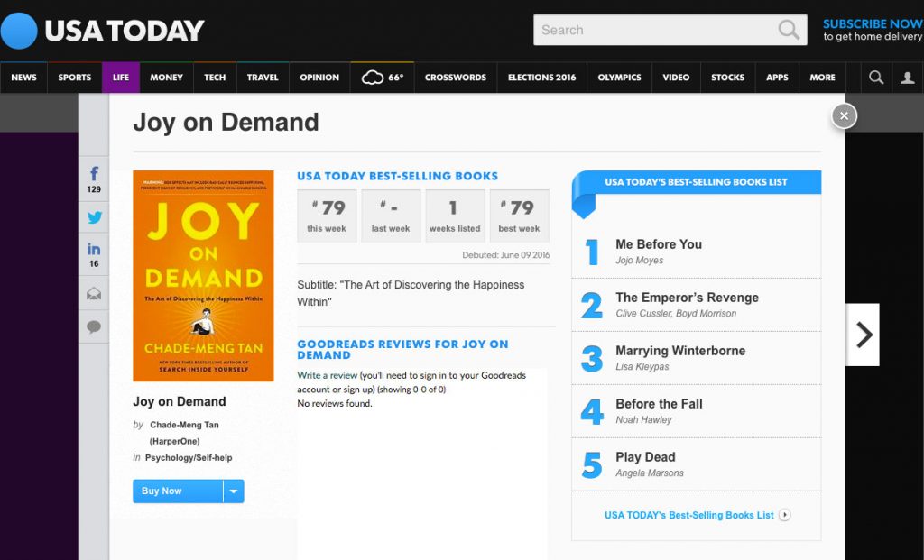This screenshot has width=924, height=560.
Task: Click USA TODAY BEST-SELLING BOOKS heading
Action: [x=398, y=176]
